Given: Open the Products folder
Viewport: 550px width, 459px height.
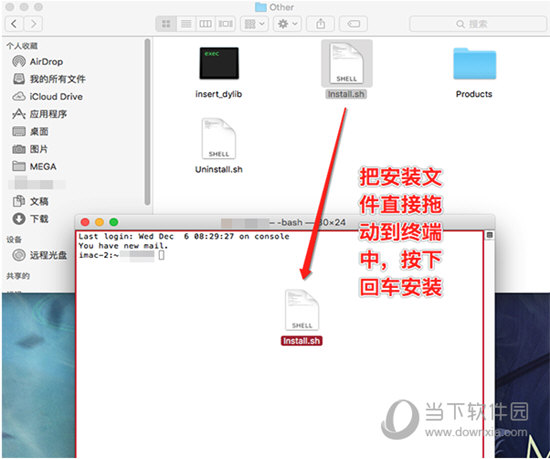Looking at the screenshot, I should tap(474, 72).
